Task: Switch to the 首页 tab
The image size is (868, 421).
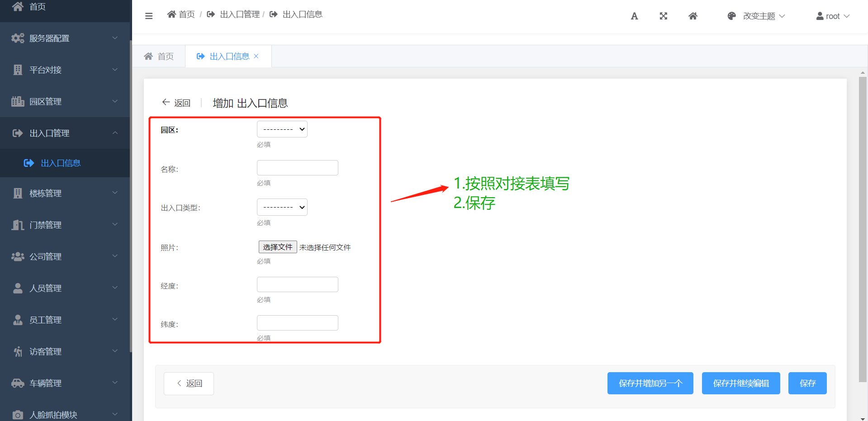Action: coord(159,56)
